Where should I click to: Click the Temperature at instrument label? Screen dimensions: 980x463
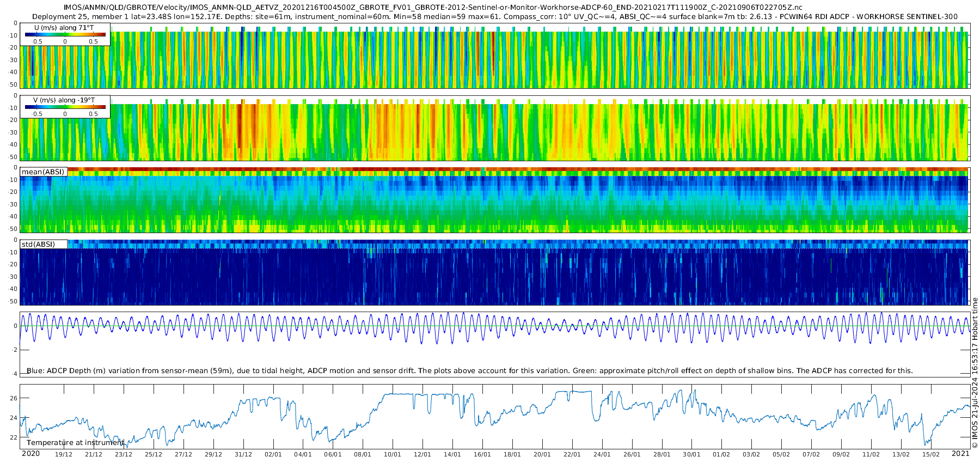click(75, 443)
